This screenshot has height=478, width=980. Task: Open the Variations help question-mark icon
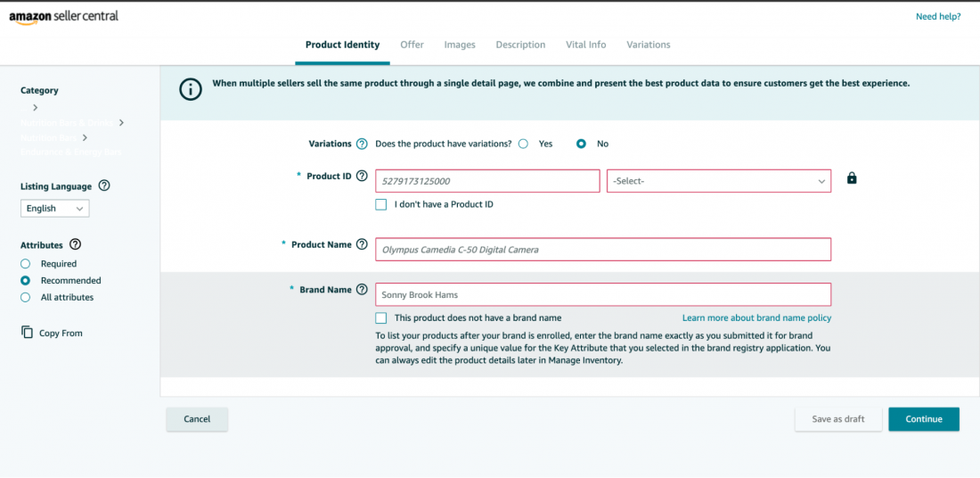pyautogui.click(x=361, y=144)
